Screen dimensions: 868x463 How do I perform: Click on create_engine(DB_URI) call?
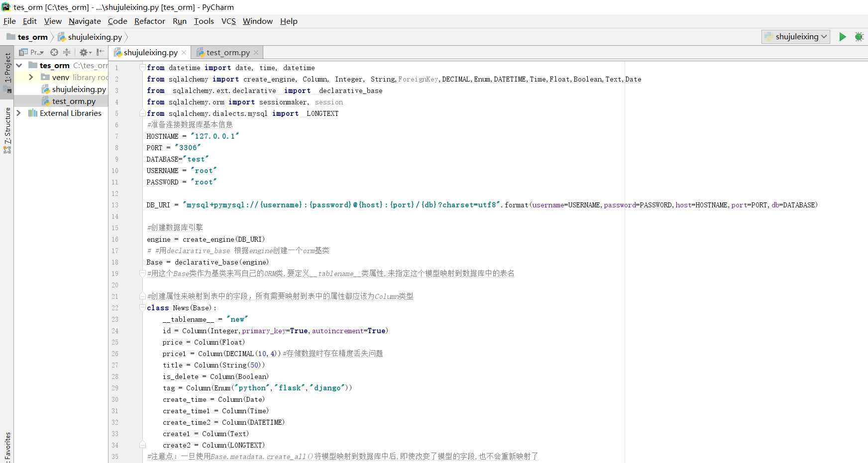coord(223,239)
